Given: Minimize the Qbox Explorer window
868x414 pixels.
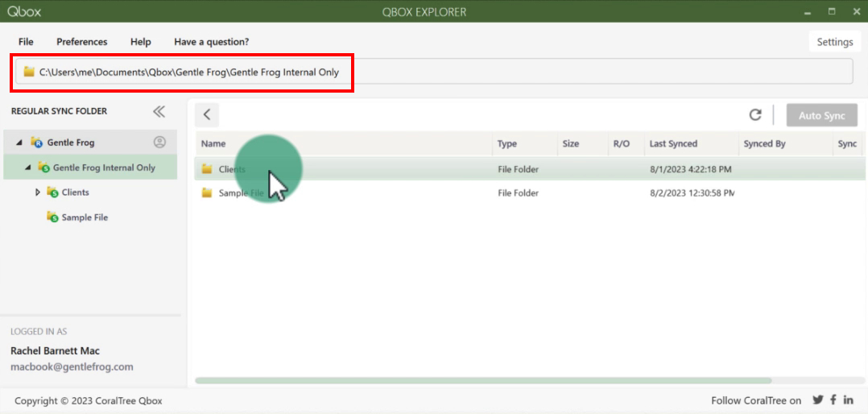Looking at the screenshot, I should tap(807, 11).
